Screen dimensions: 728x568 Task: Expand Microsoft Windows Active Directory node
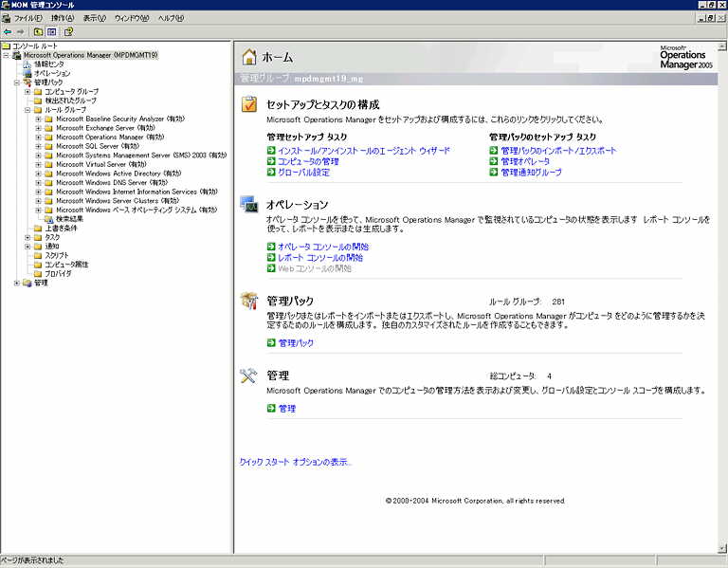pyautogui.click(x=39, y=174)
